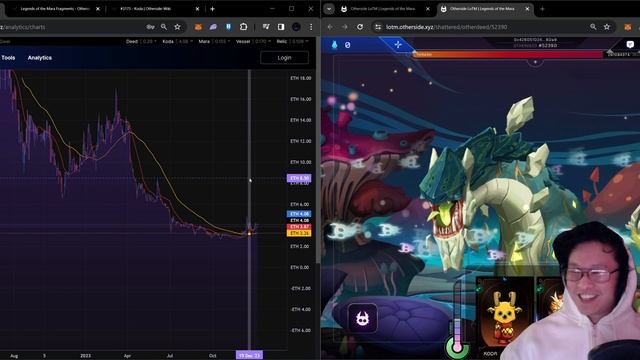This screenshot has height=360, width=640.
Task: Click the Bitwarden shield extension icon
Action: pyautogui.click(x=228, y=27)
